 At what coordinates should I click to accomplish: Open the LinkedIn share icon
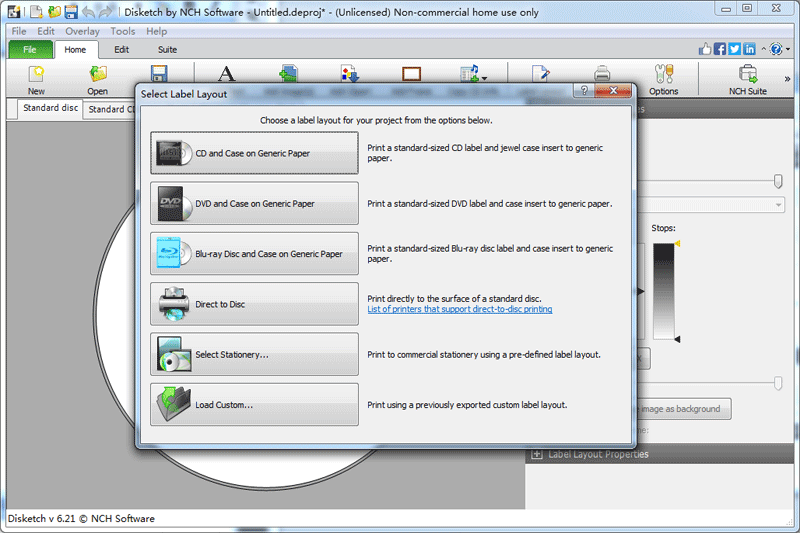749,49
